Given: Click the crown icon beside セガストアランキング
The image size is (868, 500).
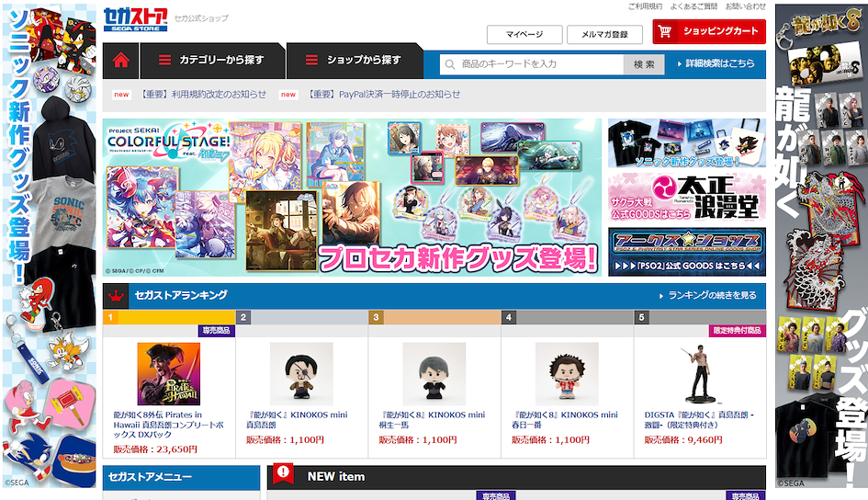Looking at the screenshot, I should coord(116,296).
